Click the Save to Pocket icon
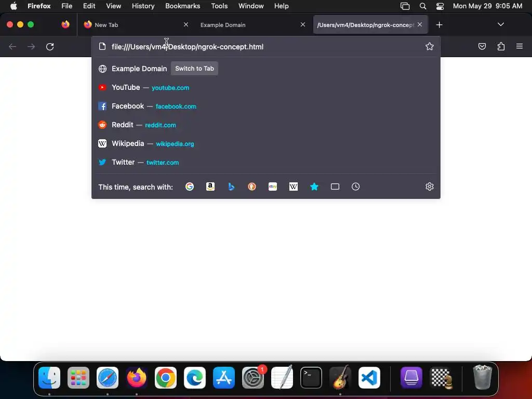 pyautogui.click(x=482, y=46)
